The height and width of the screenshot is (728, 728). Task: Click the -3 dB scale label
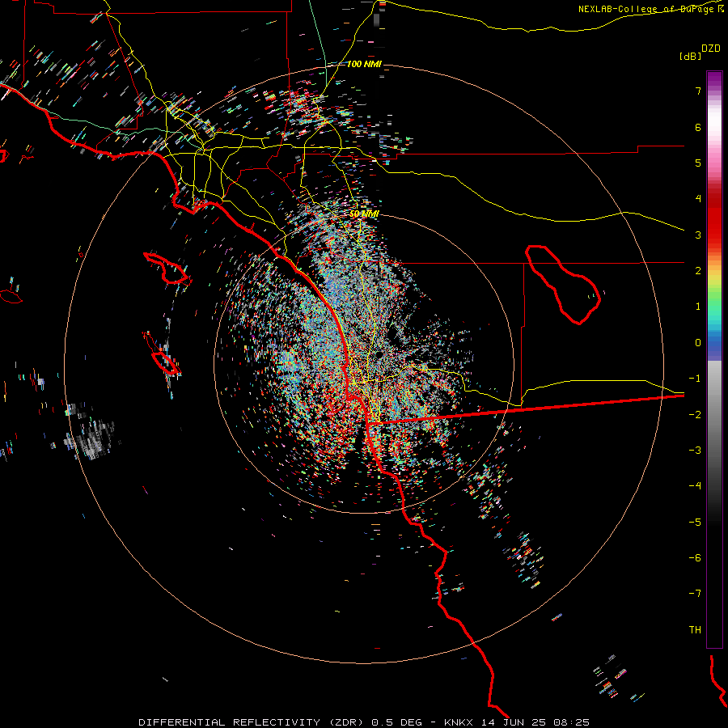(x=695, y=450)
